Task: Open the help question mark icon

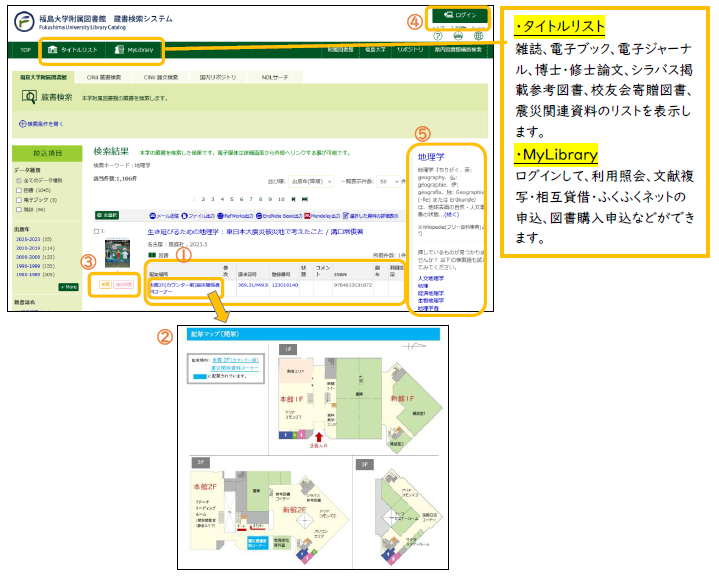Action: [x=438, y=34]
